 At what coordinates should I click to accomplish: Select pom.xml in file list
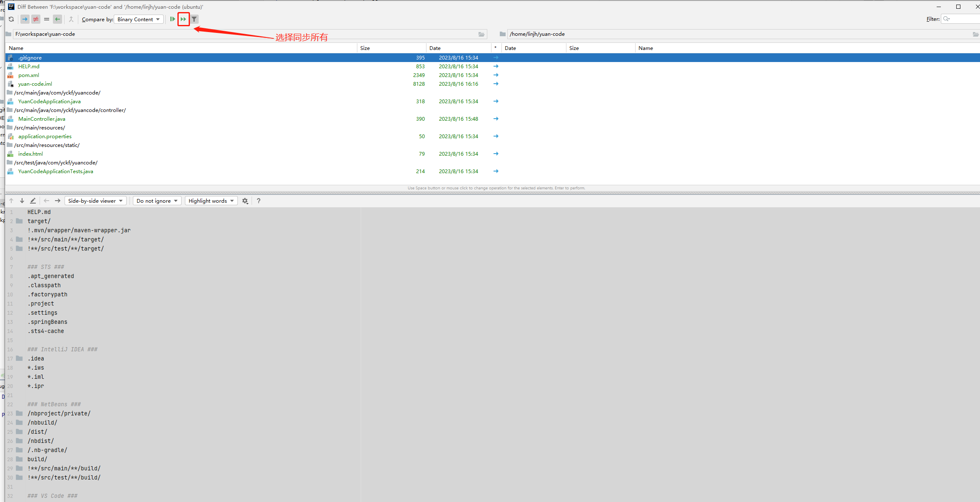click(29, 75)
